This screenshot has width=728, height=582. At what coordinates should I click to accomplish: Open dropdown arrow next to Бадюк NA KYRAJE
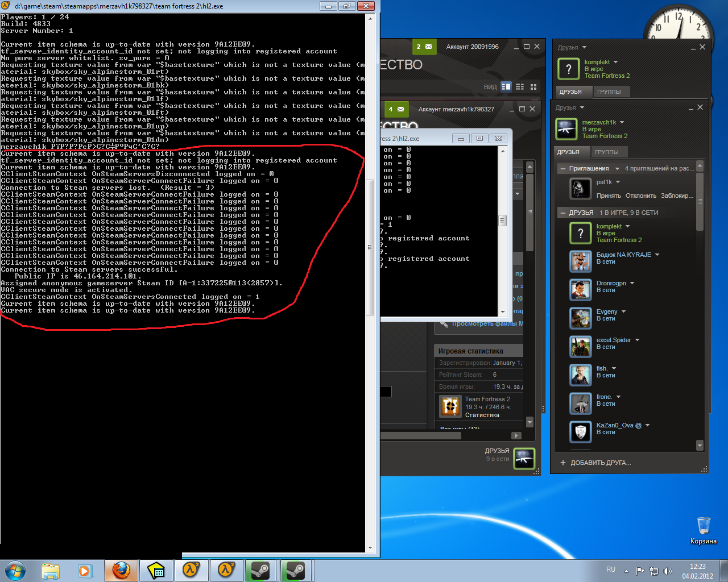pos(657,255)
